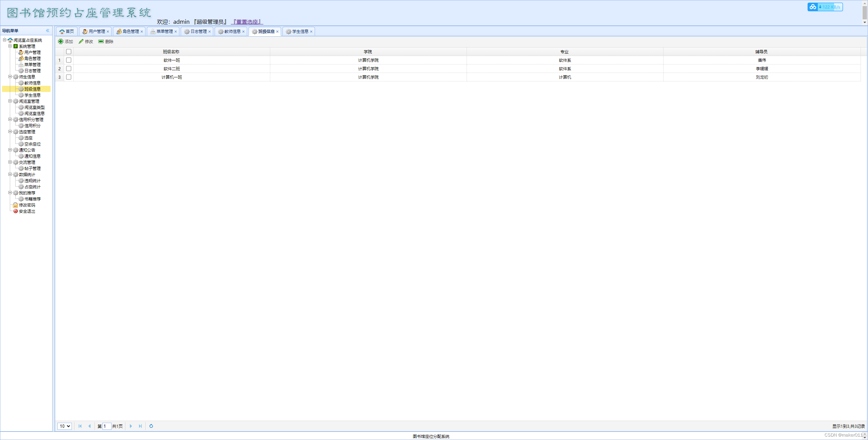Click the Edit (修改) pencil icon
868x440 pixels.
81,41
